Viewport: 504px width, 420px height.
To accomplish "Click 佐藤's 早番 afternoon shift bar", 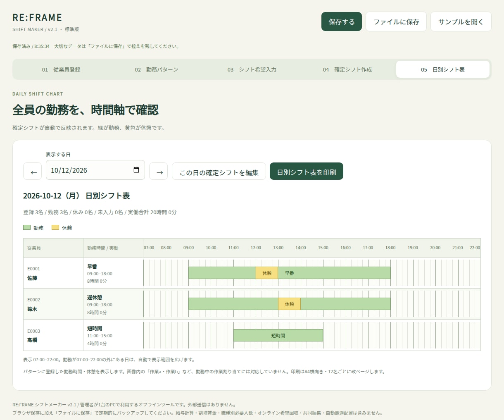I will (x=334, y=273).
